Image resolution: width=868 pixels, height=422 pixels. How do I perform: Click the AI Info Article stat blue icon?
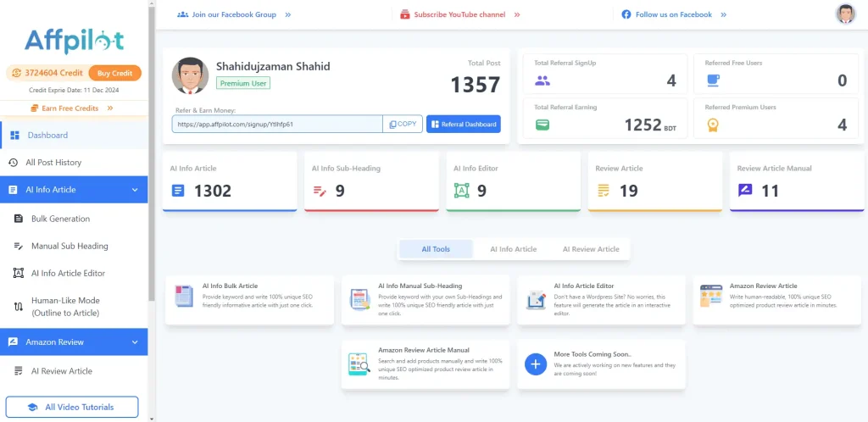point(178,192)
